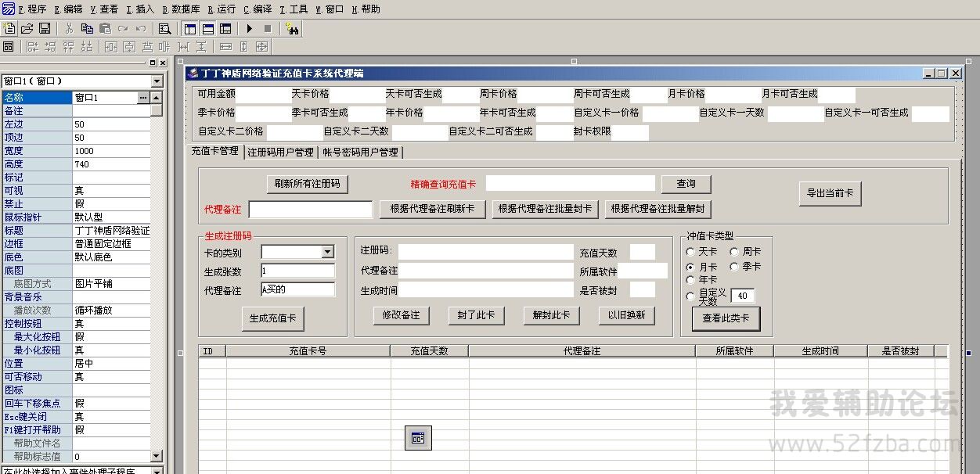
Task: Select the 底色 property value 默认底色
Action: [111, 257]
